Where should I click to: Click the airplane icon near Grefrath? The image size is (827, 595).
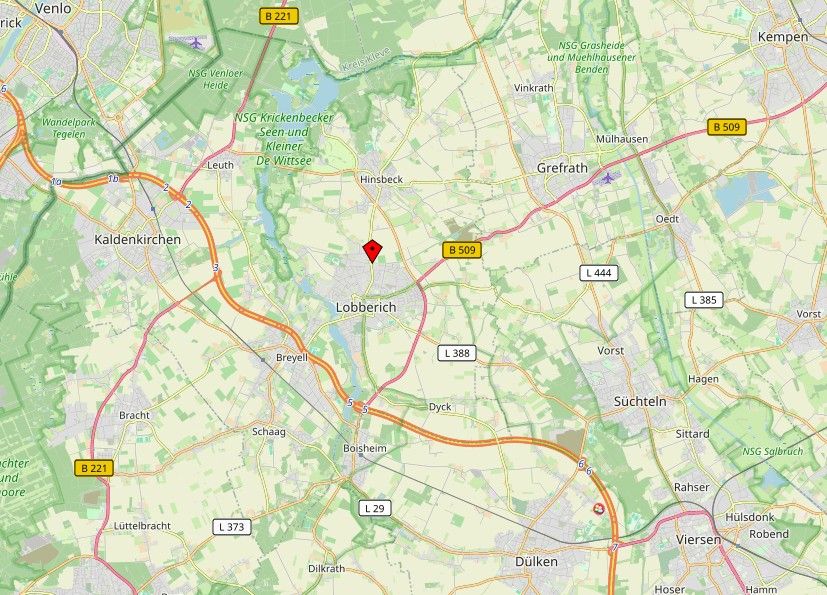coord(608,178)
